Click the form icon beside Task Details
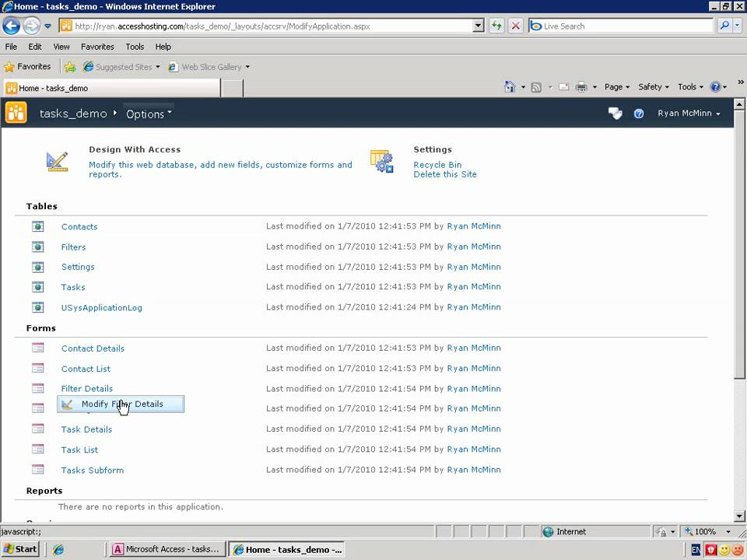Image resolution: width=747 pixels, height=560 pixels. [x=37, y=429]
